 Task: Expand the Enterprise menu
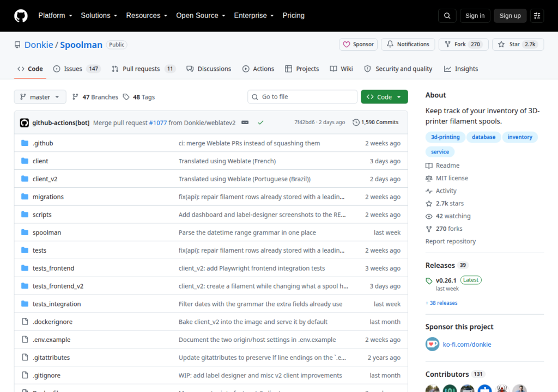click(x=254, y=16)
